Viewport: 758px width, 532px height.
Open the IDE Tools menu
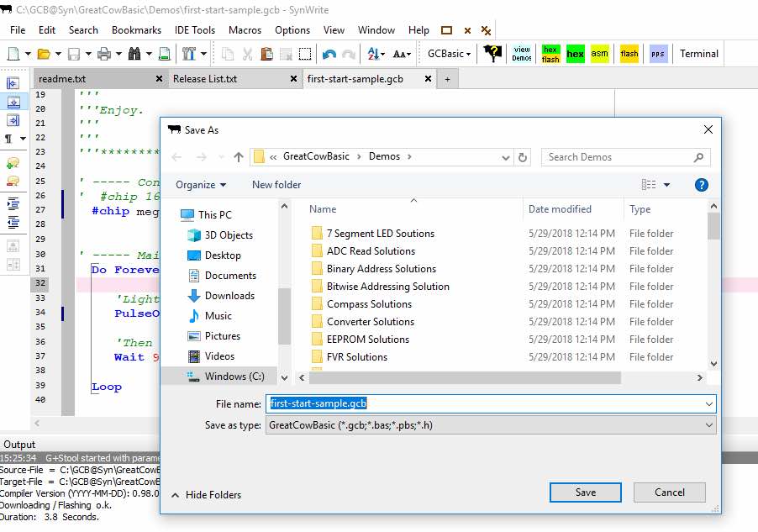[195, 30]
